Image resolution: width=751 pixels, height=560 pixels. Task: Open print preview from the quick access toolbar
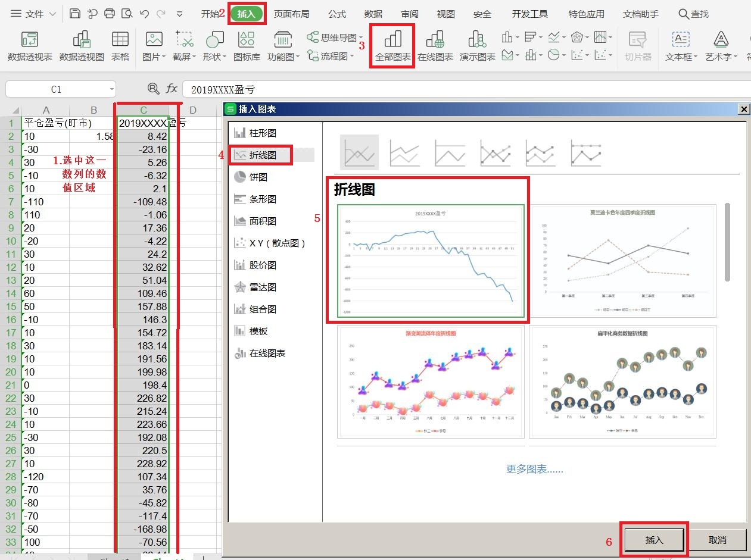[127, 13]
